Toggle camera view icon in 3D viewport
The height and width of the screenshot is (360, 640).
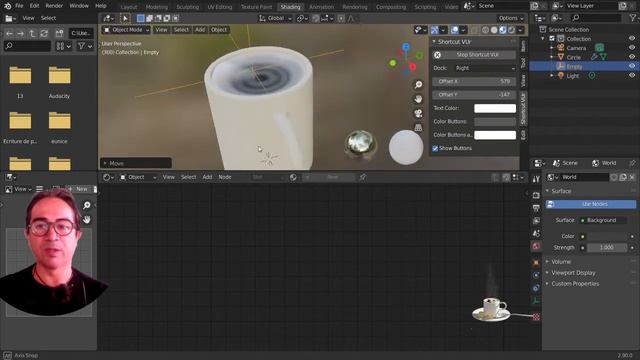pos(418,113)
